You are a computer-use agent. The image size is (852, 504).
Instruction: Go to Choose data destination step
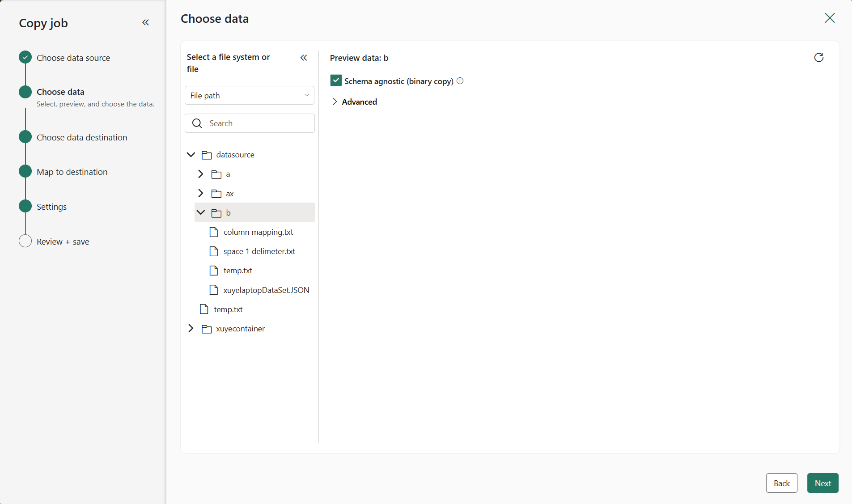click(82, 137)
